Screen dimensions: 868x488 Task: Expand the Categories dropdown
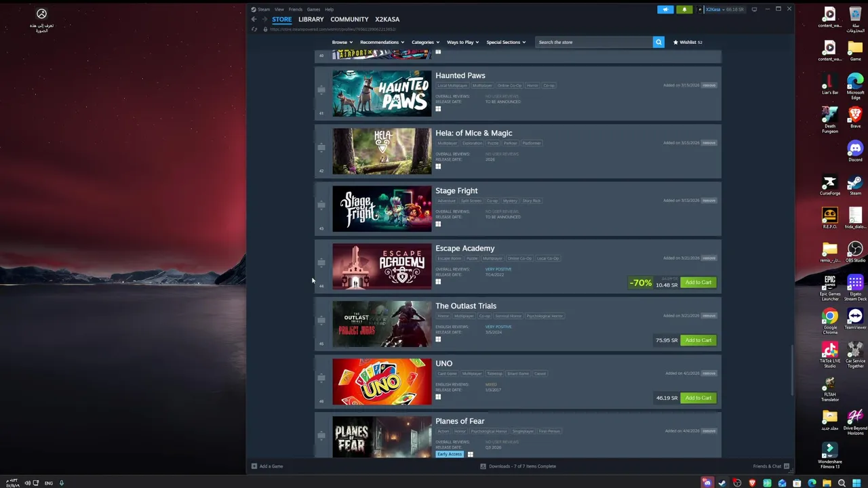tap(425, 42)
